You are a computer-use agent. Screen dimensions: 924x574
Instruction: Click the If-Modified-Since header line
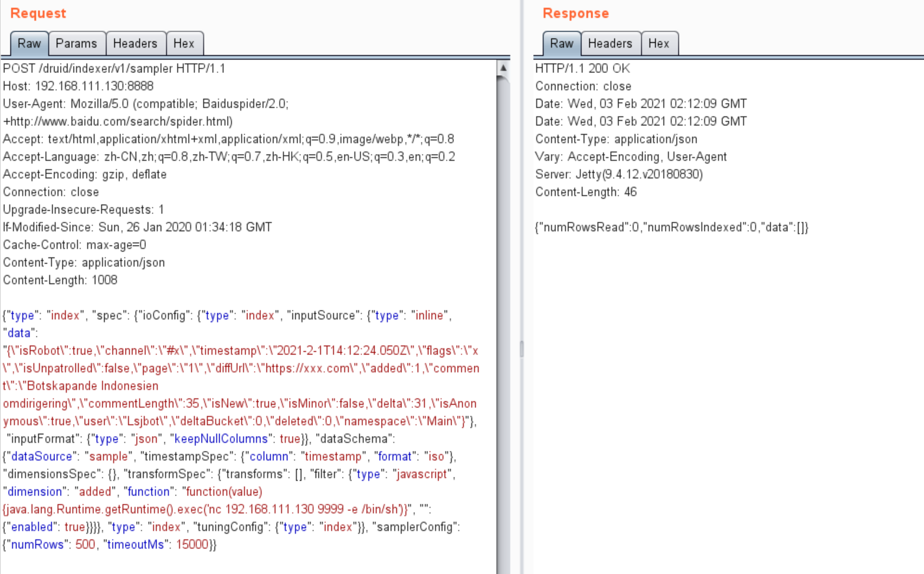coord(137,227)
